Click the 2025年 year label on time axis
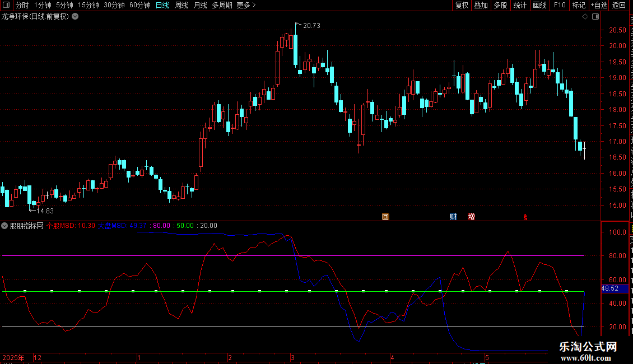633x364 pixels. click(13, 357)
